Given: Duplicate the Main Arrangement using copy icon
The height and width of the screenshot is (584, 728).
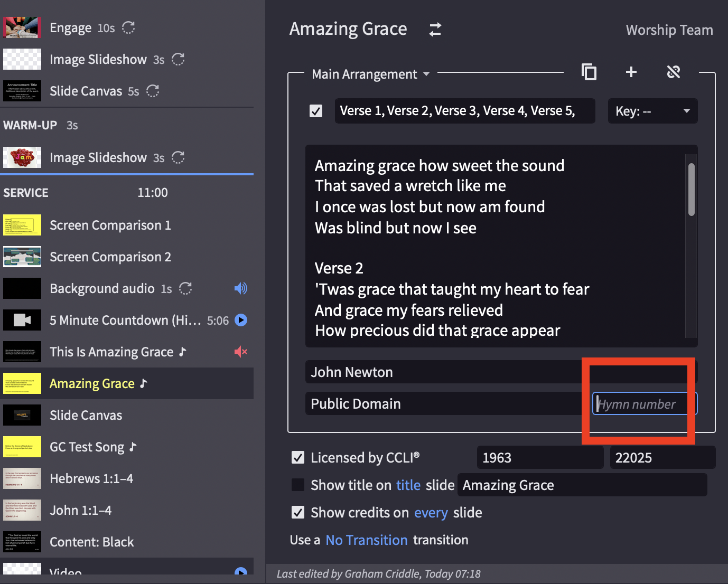Looking at the screenshot, I should coord(589,72).
